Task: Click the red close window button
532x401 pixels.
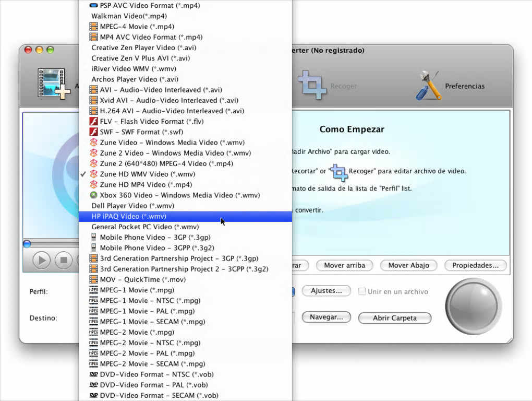Action: point(28,50)
